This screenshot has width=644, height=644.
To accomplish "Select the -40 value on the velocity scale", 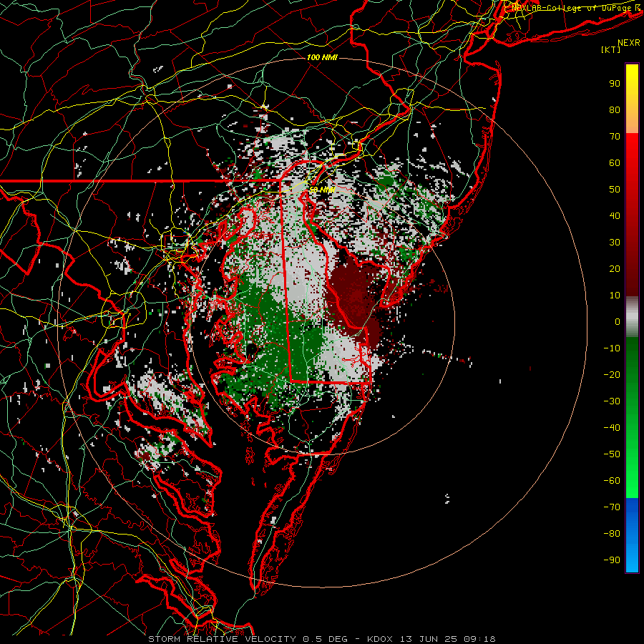I will coord(612,428).
